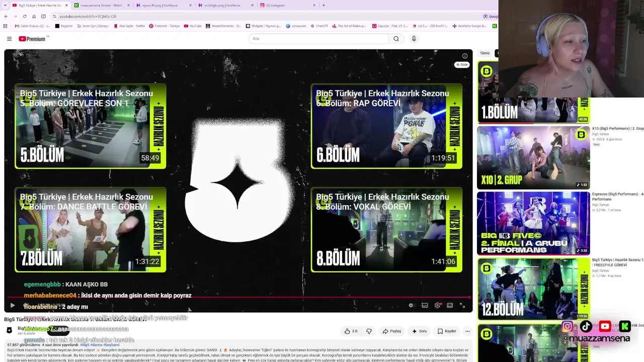Open a new browser tab
644x362 pixels.
(324, 6)
